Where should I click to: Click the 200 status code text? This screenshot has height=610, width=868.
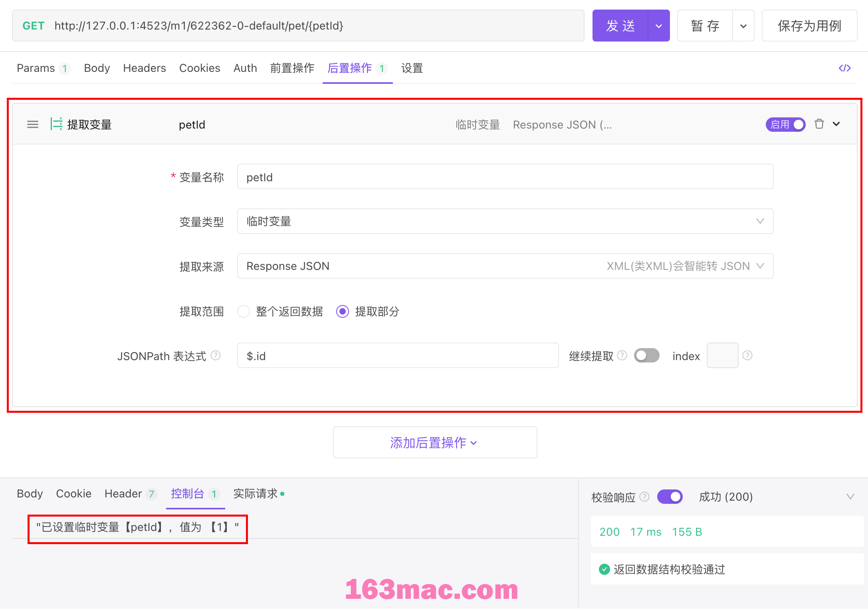click(x=609, y=532)
